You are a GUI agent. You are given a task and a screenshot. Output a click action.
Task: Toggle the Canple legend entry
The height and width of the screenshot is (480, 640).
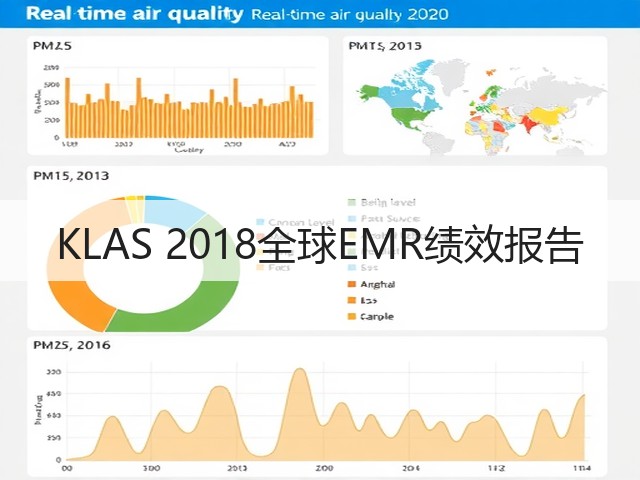pos(371,316)
